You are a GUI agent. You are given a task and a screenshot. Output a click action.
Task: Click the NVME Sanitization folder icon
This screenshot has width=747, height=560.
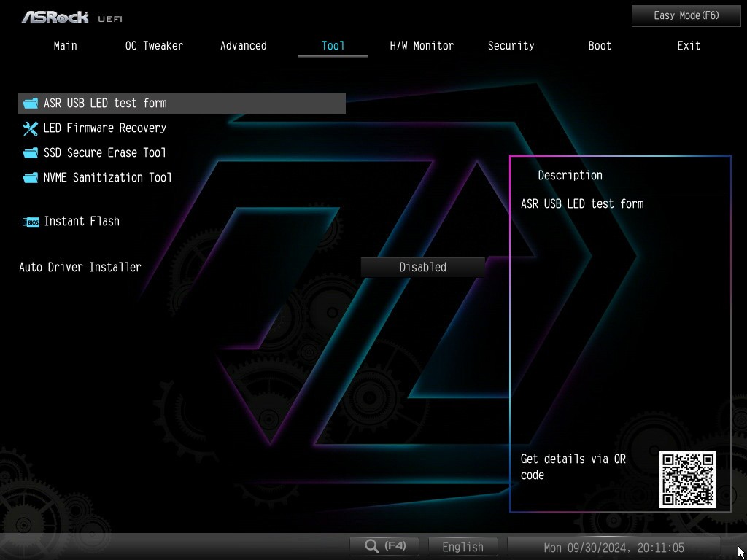point(30,178)
